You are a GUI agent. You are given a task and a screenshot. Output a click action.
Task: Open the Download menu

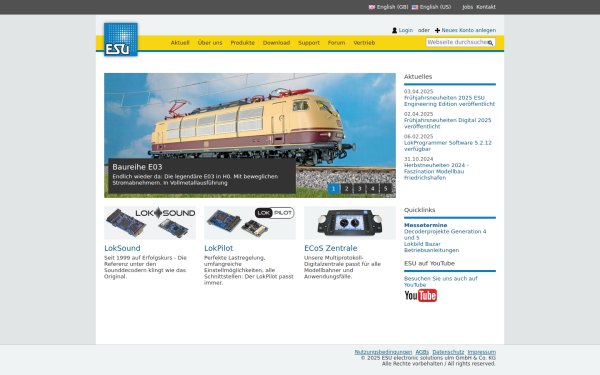pos(276,43)
